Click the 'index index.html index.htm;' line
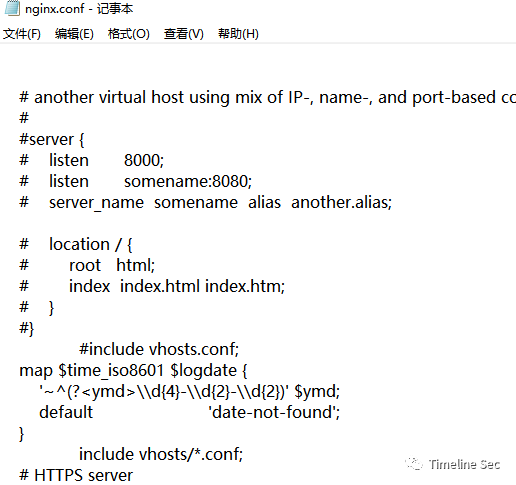 tap(152, 286)
